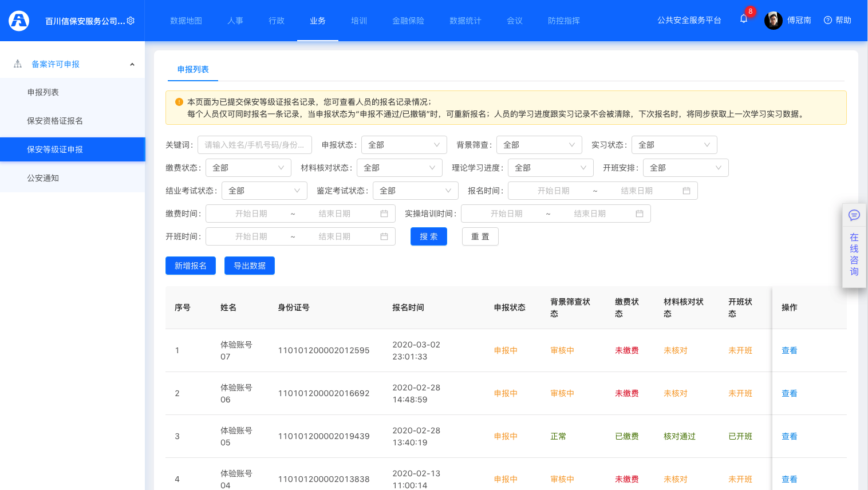Open the 缴费状态 dropdown

(x=248, y=168)
